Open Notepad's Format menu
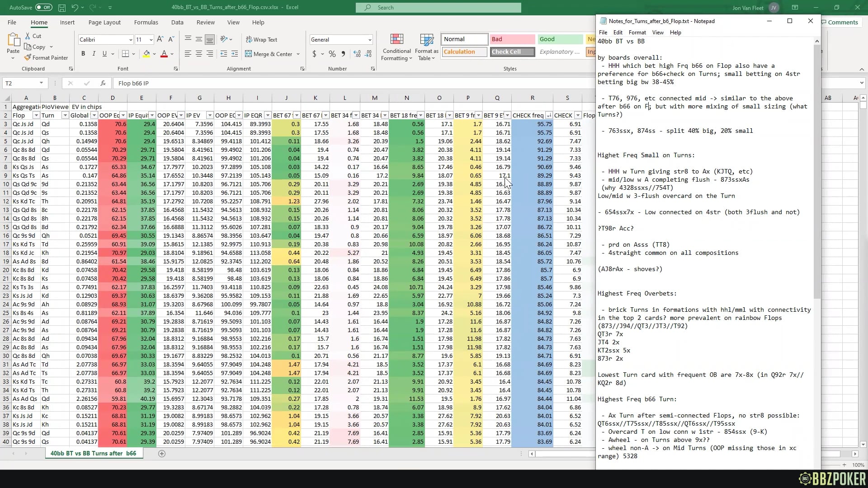The height and width of the screenshot is (488, 868). (637, 33)
